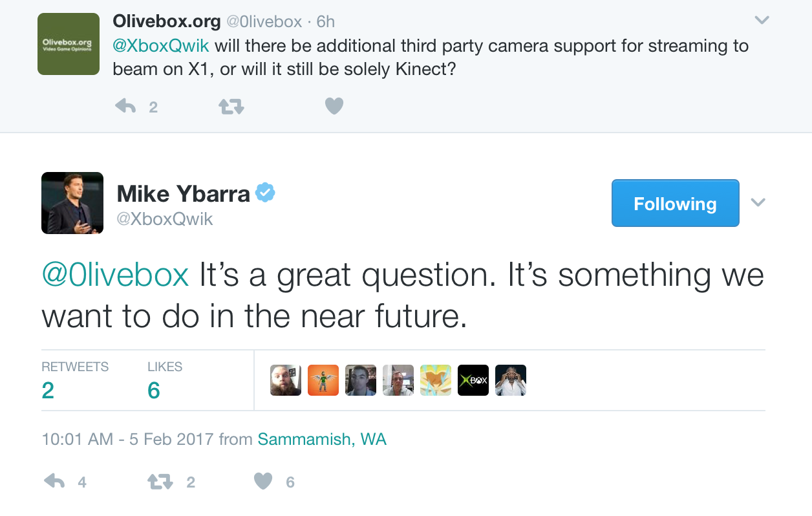Screen dimensions: 812x516
Task: Open the @XboxQwik mention link
Action: click(161, 46)
